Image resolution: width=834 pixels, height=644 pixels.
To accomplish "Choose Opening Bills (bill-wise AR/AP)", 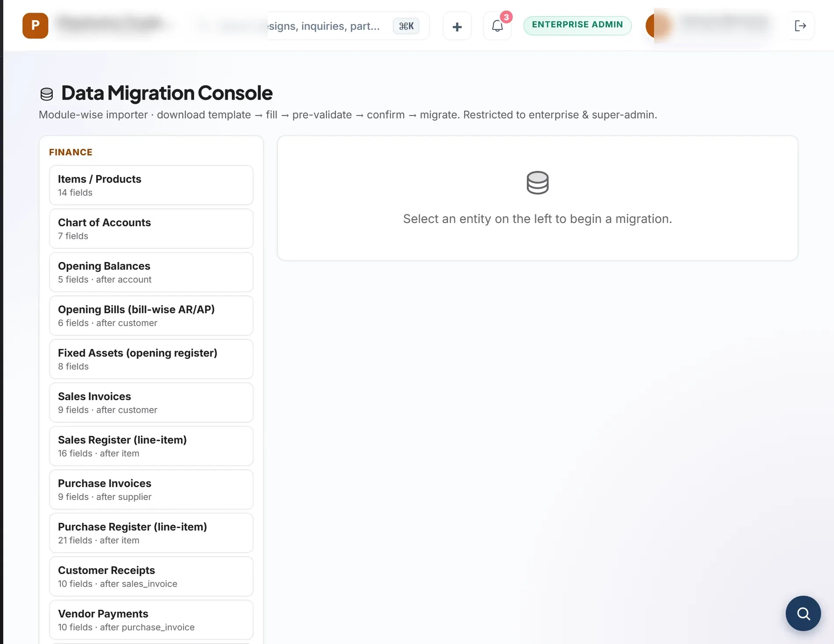I will point(151,316).
